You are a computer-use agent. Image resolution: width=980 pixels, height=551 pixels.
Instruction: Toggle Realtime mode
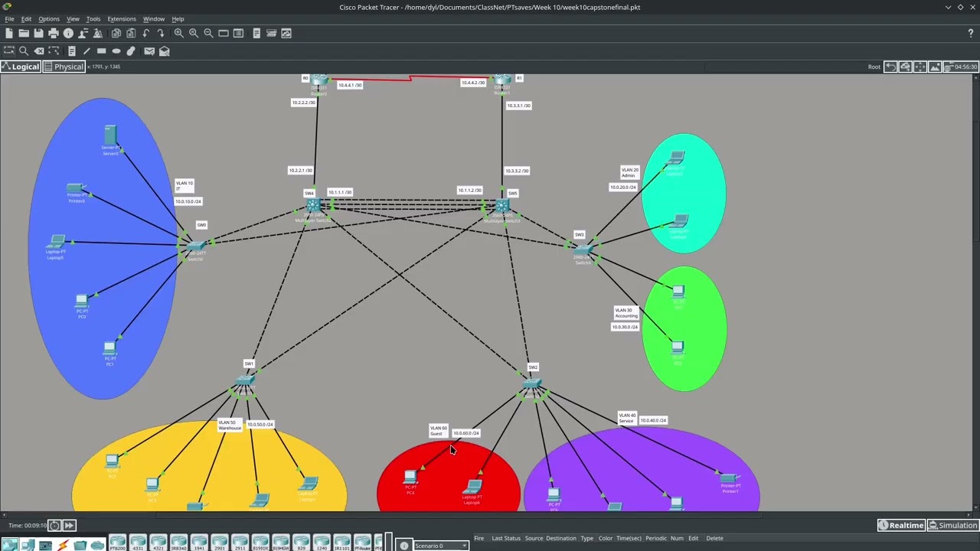(901, 525)
